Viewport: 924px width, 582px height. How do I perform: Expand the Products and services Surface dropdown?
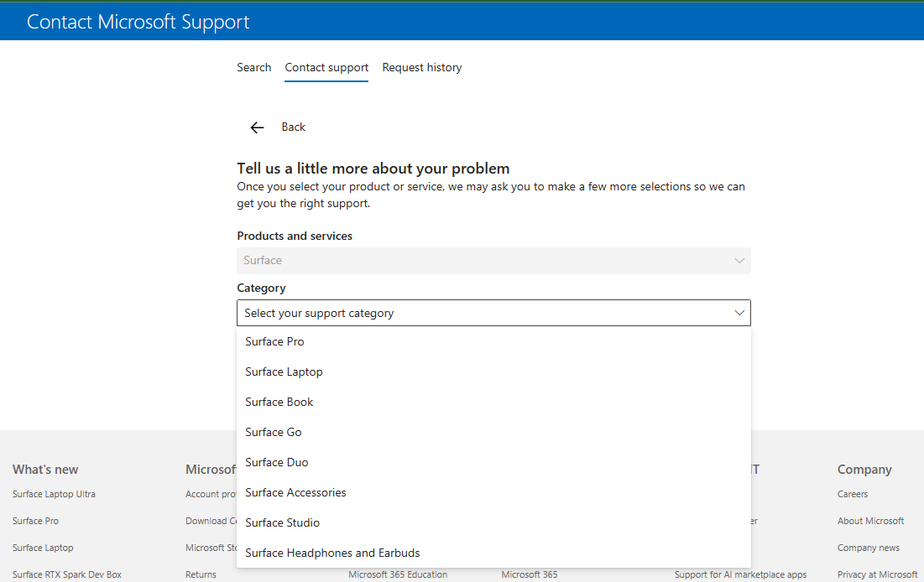coord(493,260)
